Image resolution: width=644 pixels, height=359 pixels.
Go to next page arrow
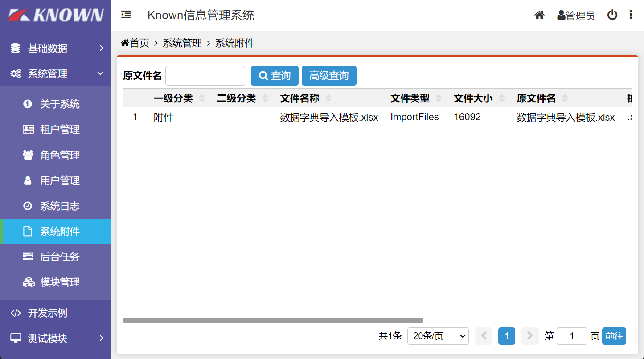tap(530, 336)
